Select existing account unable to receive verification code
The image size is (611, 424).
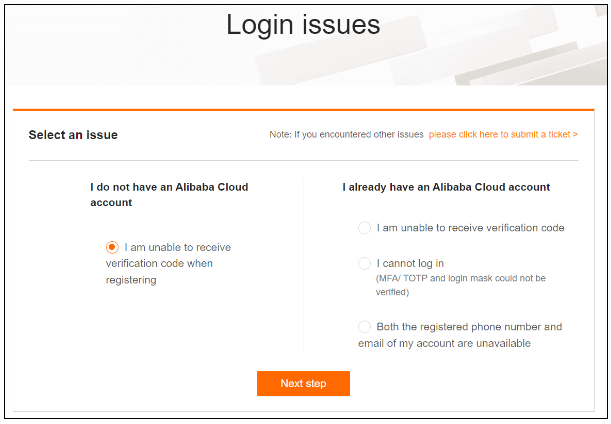(x=365, y=228)
